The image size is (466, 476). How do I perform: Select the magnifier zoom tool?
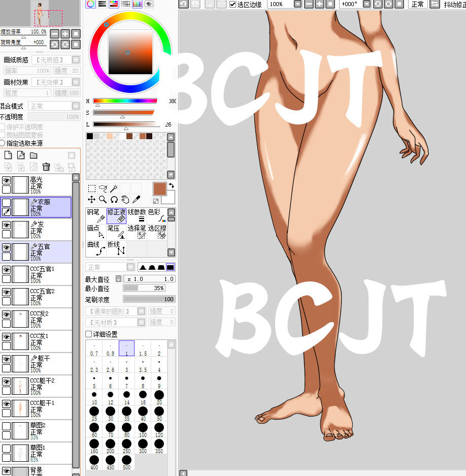pyautogui.click(x=103, y=200)
